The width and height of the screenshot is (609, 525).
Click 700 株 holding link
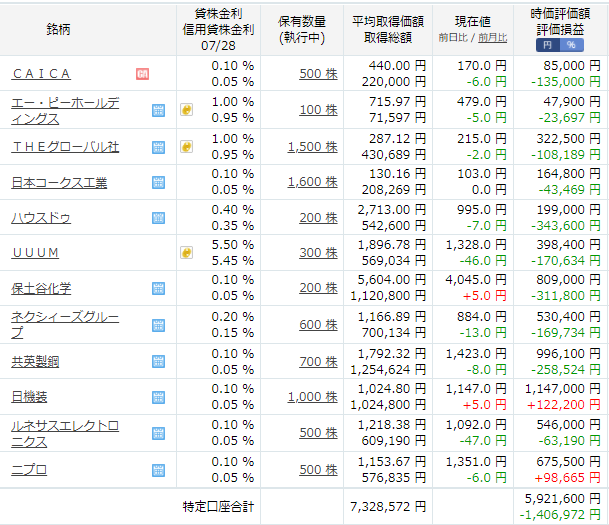[318, 362]
